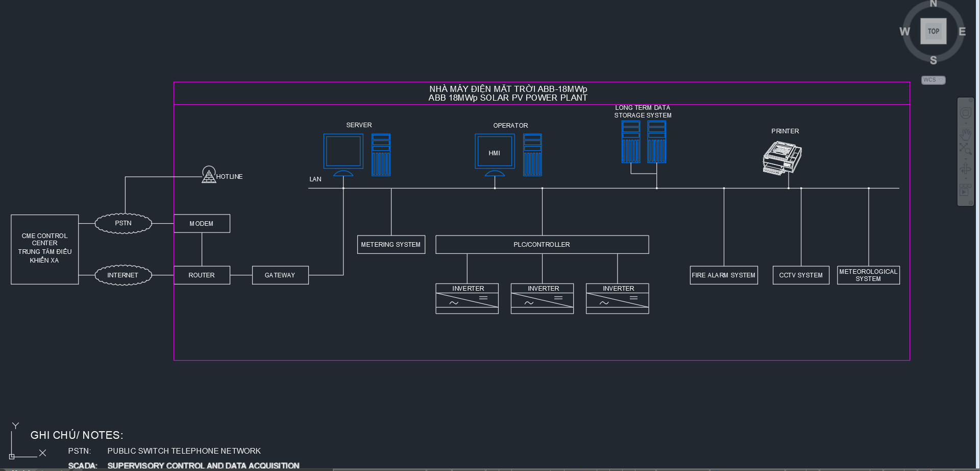Select the SERVER tower cabinet symbol
980x471 pixels.
click(x=381, y=155)
